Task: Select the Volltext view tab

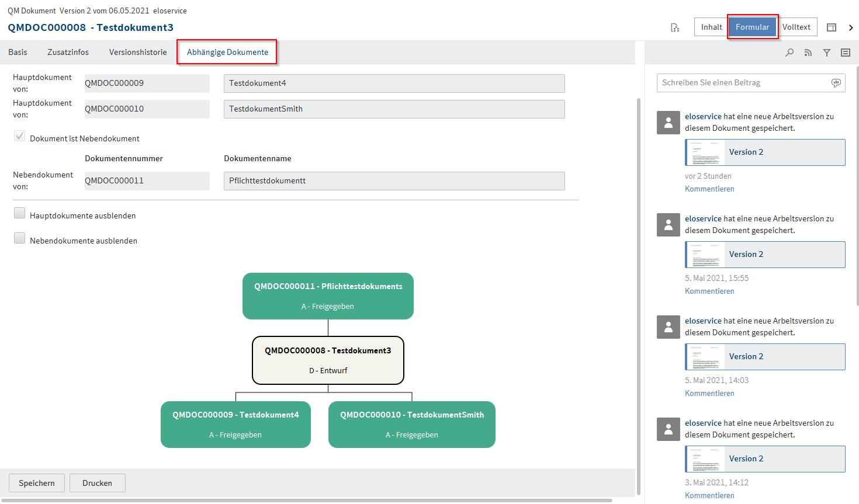Action: [x=796, y=27]
